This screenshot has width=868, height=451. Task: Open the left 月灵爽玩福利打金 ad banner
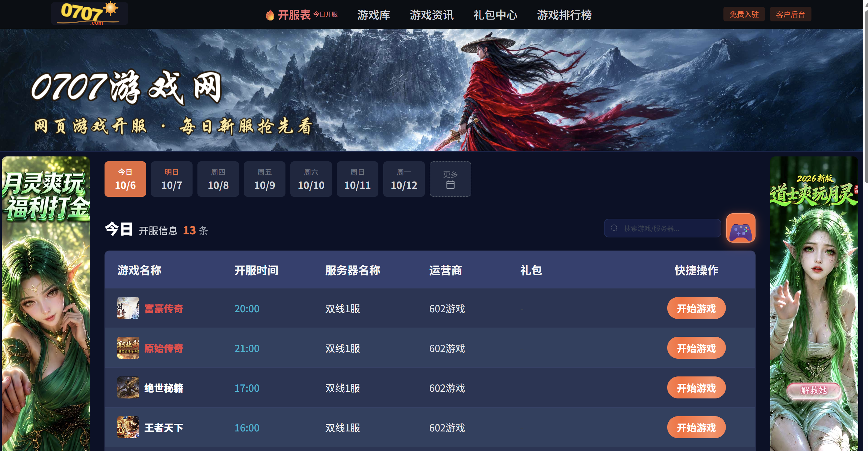click(x=46, y=303)
